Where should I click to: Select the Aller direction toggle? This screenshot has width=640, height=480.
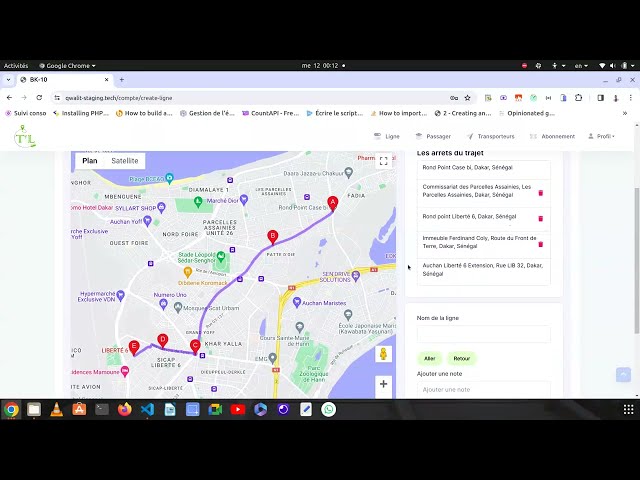click(429, 358)
